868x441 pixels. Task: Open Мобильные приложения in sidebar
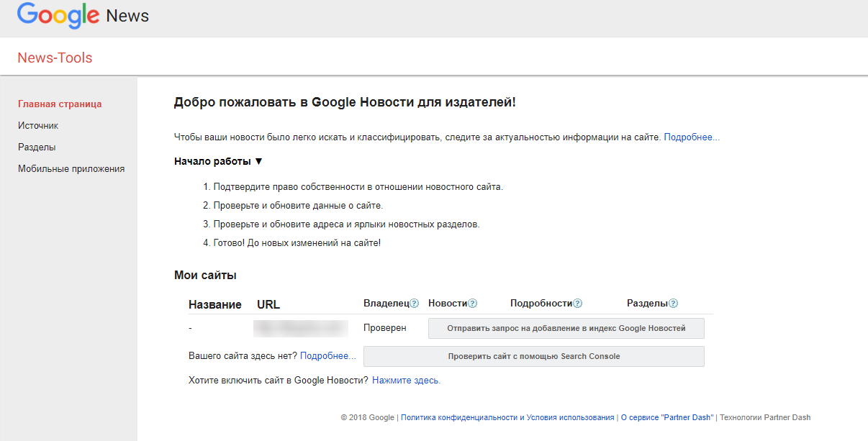click(71, 169)
